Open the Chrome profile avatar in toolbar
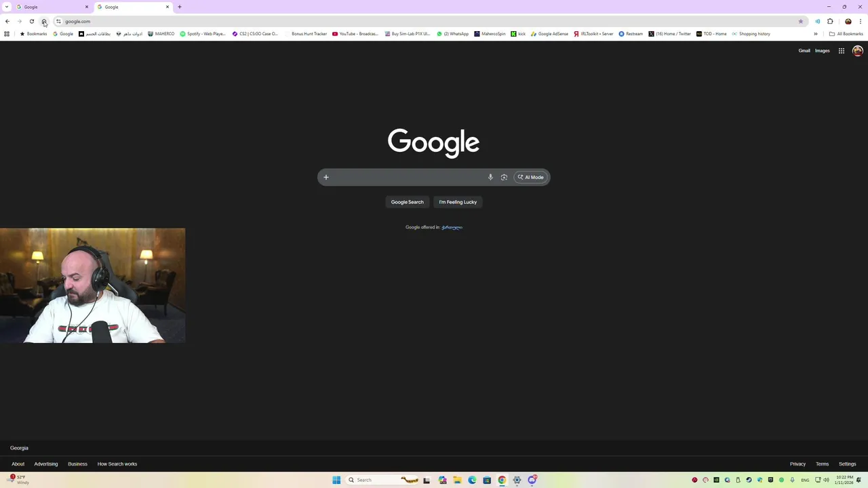Screen dimensions: 868x488 pyautogui.click(x=848, y=22)
